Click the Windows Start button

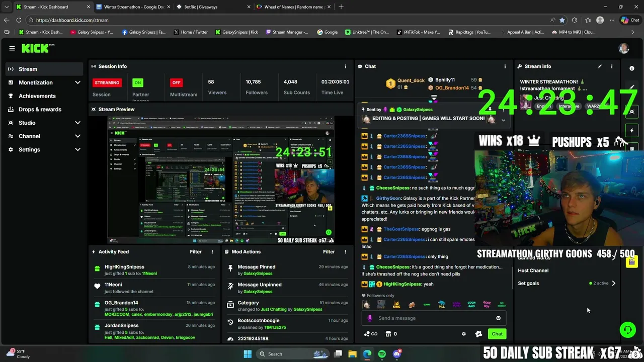(248, 354)
